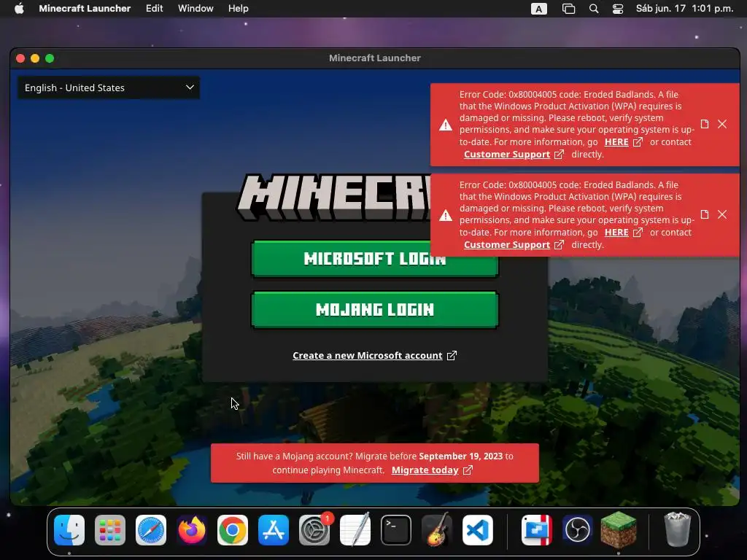Copy the bottom error message with the copy icon
The height and width of the screenshot is (560, 747).
705,215
